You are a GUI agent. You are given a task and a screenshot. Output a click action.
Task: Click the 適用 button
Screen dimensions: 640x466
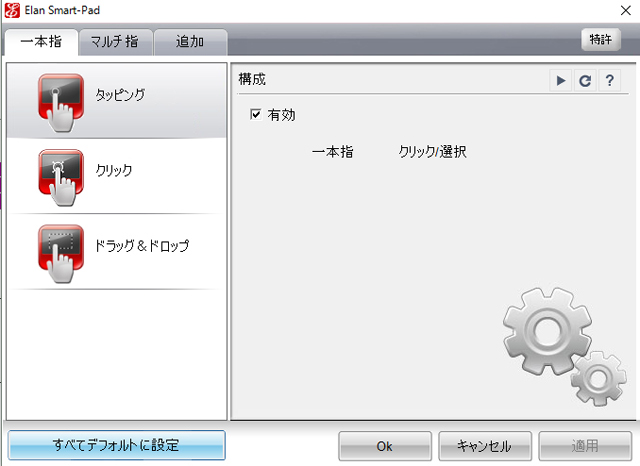[x=585, y=445]
